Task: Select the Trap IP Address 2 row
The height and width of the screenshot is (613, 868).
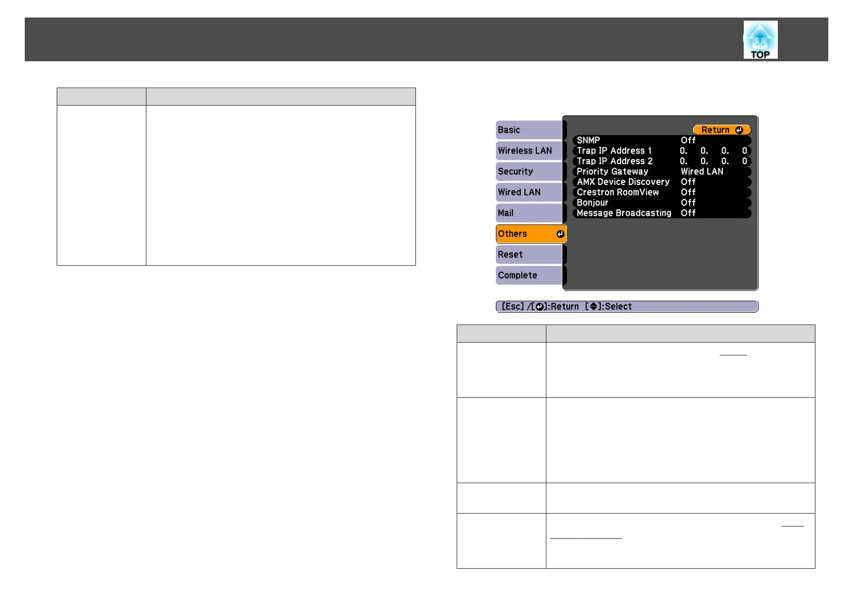Action: [662, 161]
